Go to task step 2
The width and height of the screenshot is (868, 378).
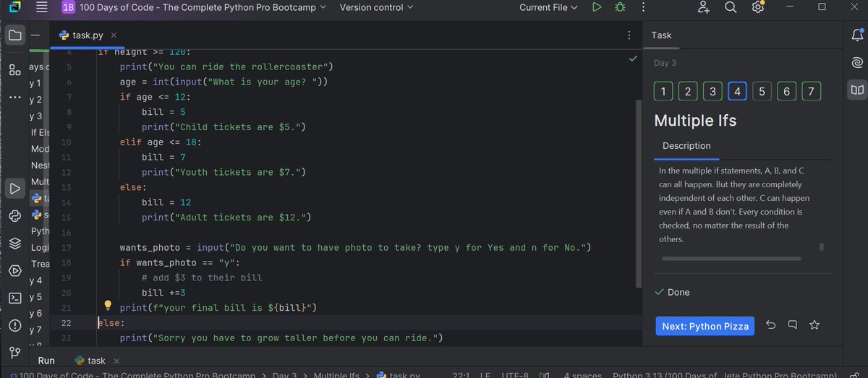[687, 91]
